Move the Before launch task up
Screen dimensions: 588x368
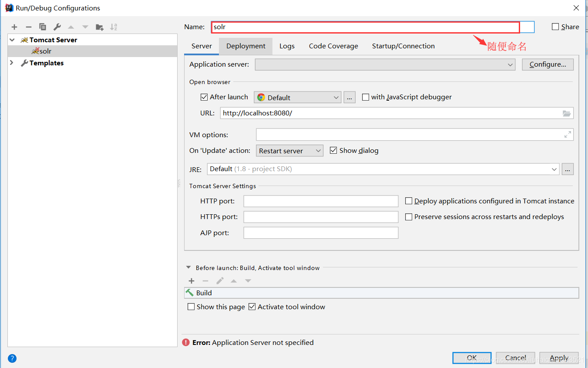234,281
